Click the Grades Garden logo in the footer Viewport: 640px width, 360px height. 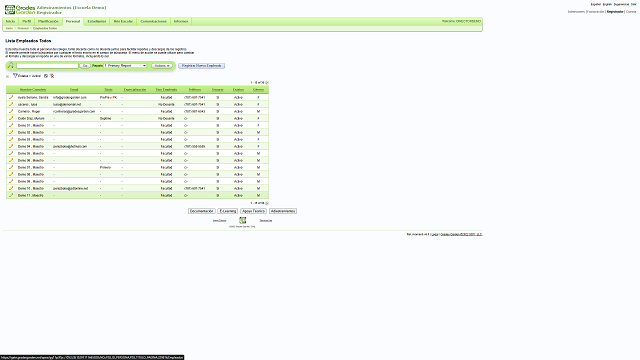[x=242, y=220]
